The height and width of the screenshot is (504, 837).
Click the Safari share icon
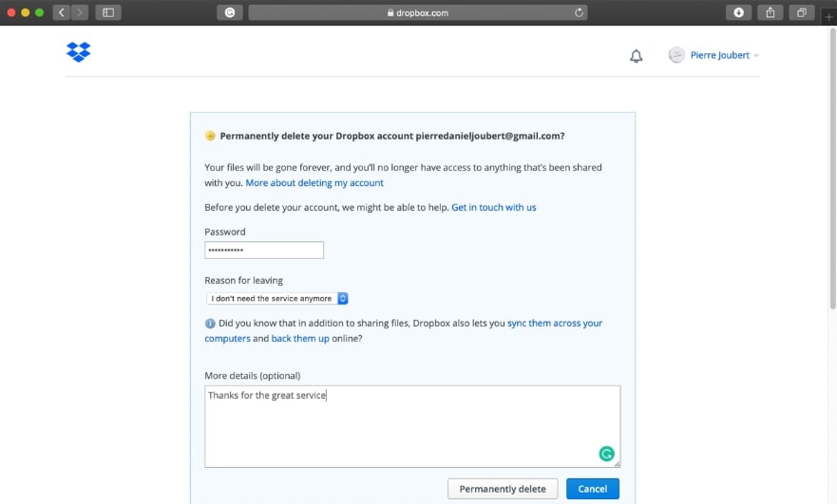[770, 12]
